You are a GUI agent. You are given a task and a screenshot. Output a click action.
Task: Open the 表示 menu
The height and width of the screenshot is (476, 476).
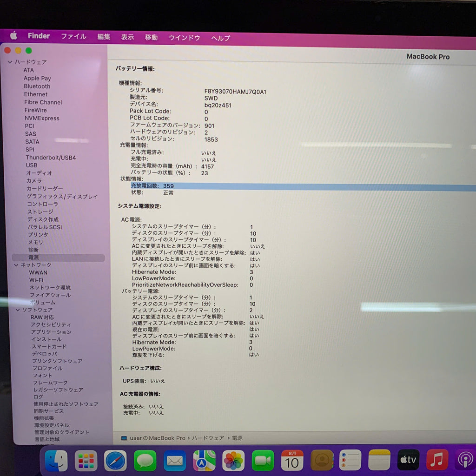[x=127, y=37]
